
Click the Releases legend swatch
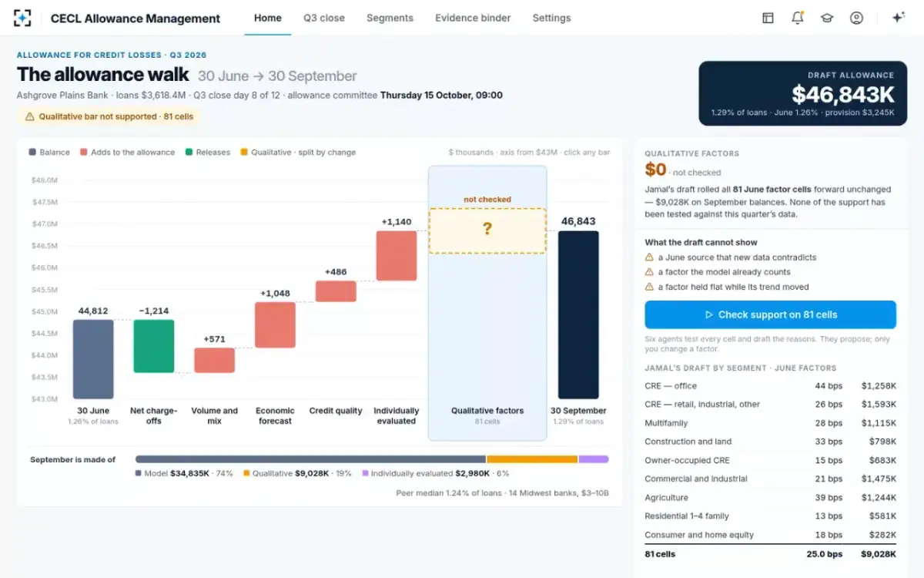click(x=189, y=153)
